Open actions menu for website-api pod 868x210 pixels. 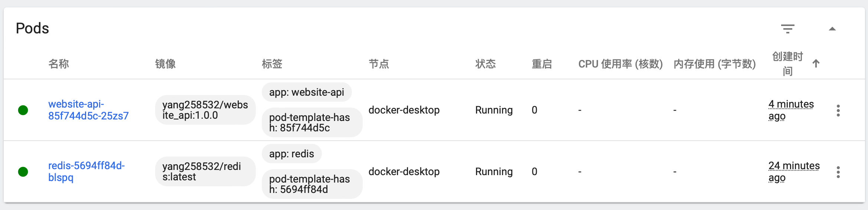click(x=838, y=110)
